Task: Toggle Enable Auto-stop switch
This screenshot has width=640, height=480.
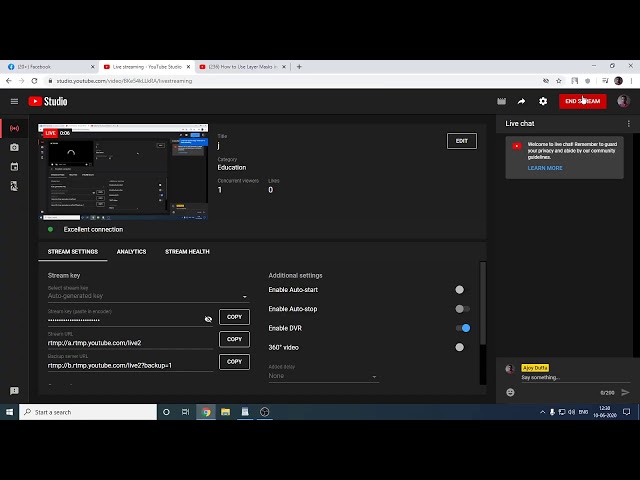Action: [462, 309]
